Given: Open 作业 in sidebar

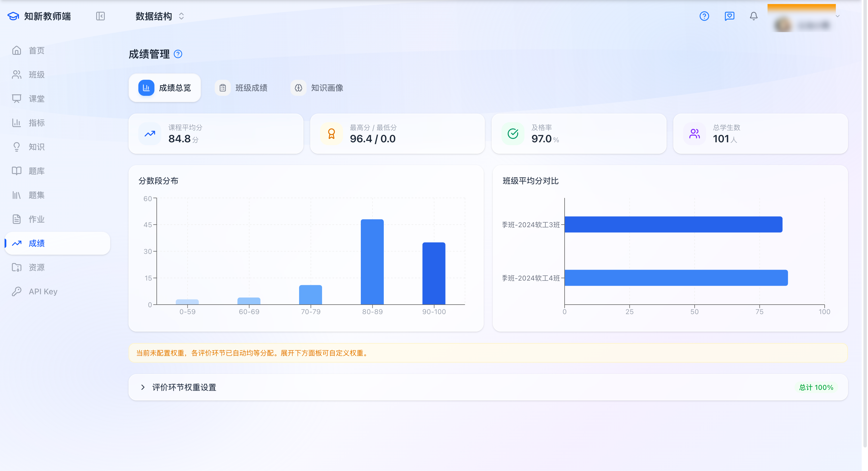Looking at the screenshot, I should pyautogui.click(x=58, y=219).
